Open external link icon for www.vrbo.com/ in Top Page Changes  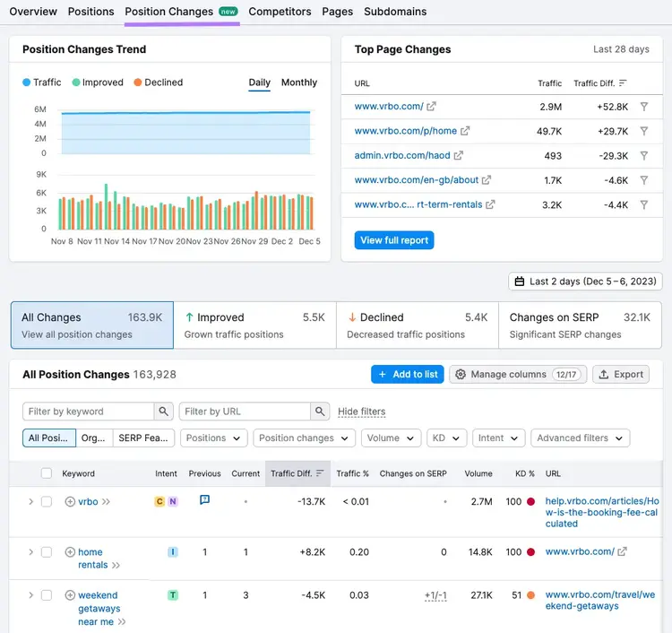(431, 107)
